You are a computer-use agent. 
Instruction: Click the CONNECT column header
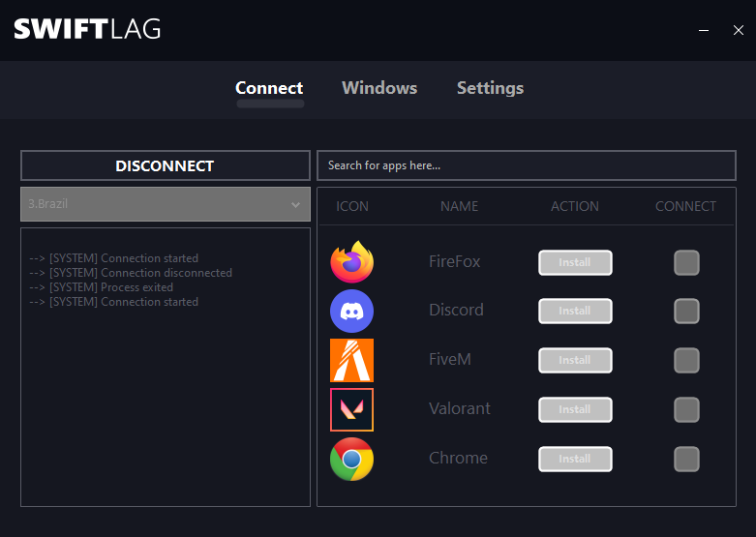(x=685, y=206)
